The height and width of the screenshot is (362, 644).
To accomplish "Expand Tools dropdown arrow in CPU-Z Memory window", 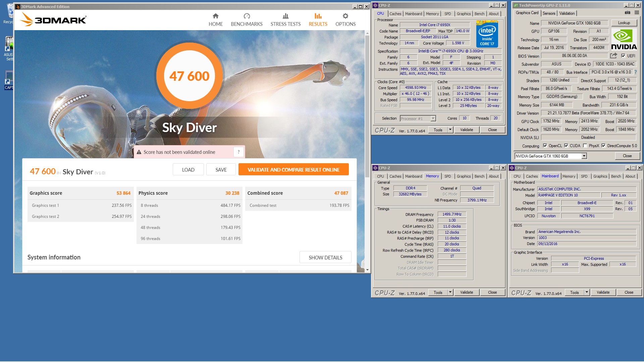I will tap(450, 292).
